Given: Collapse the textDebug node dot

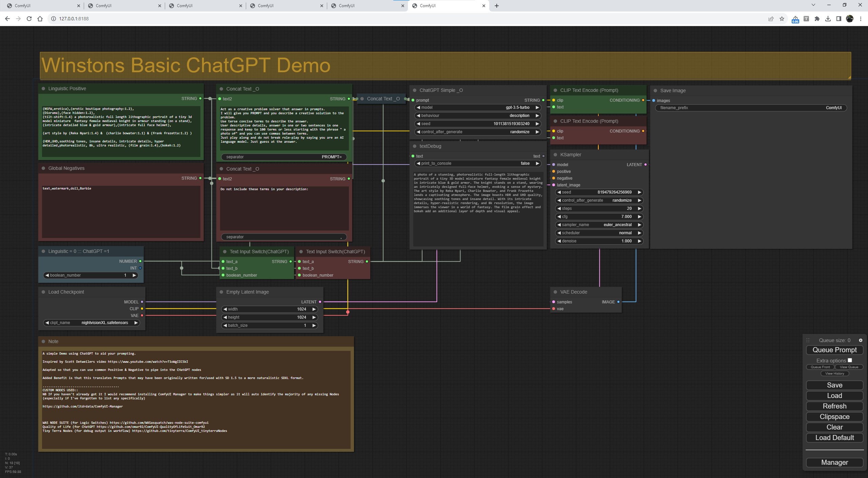Looking at the screenshot, I should coord(415,146).
